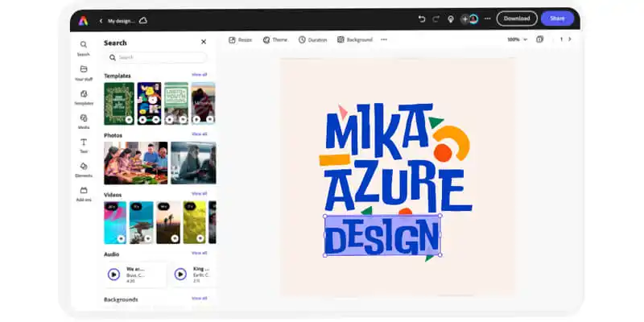Image resolution: width=644 pixels, height=322 pixels.
Task: Open Templates in the sidebar
Action: pyautogui.click(x=84, y=97)
